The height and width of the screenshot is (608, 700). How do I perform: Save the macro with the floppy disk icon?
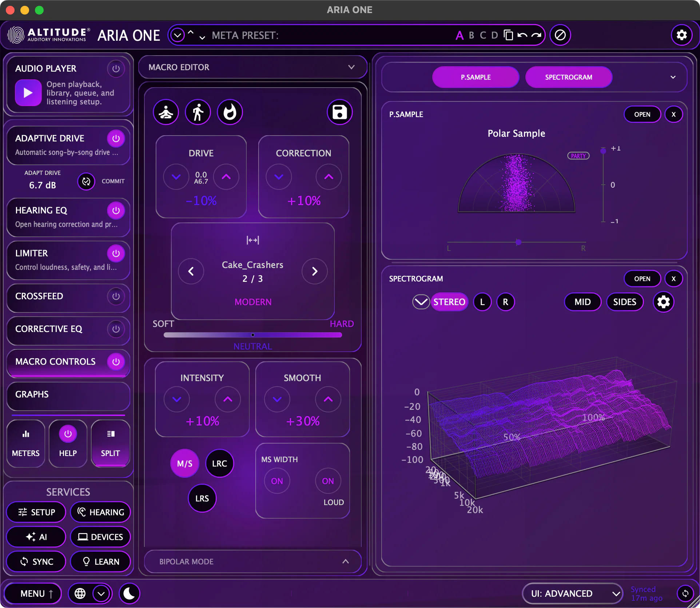pos(340,112)
